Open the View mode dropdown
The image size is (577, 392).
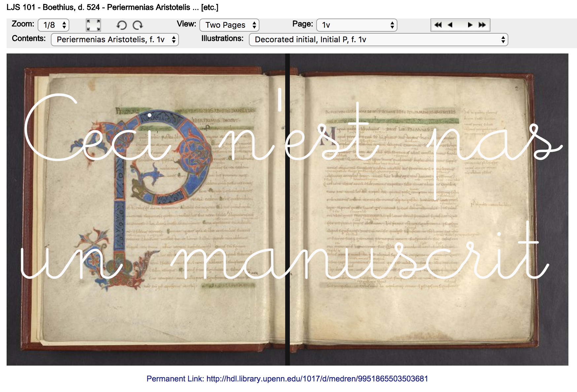pos(229,25)
